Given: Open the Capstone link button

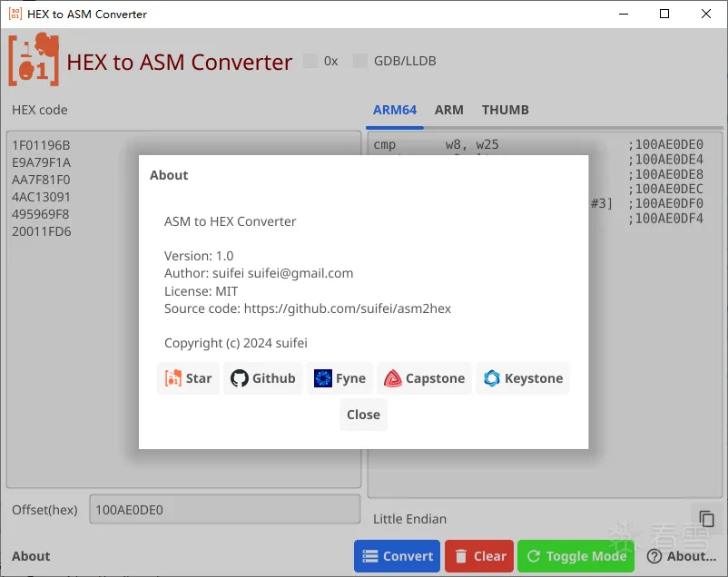Looking at the screenshot, I should [424, 378].
